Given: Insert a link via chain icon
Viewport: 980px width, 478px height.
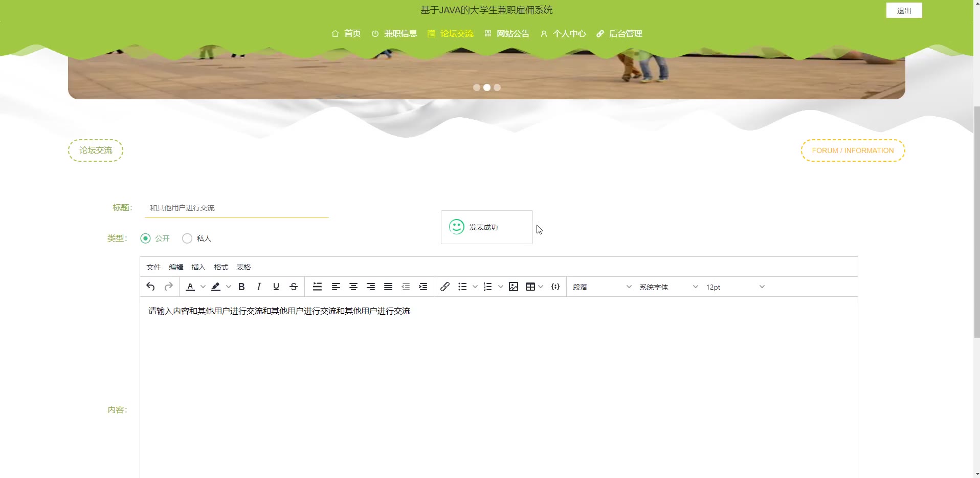Looking at the screenshot, I should click(445, 287).
